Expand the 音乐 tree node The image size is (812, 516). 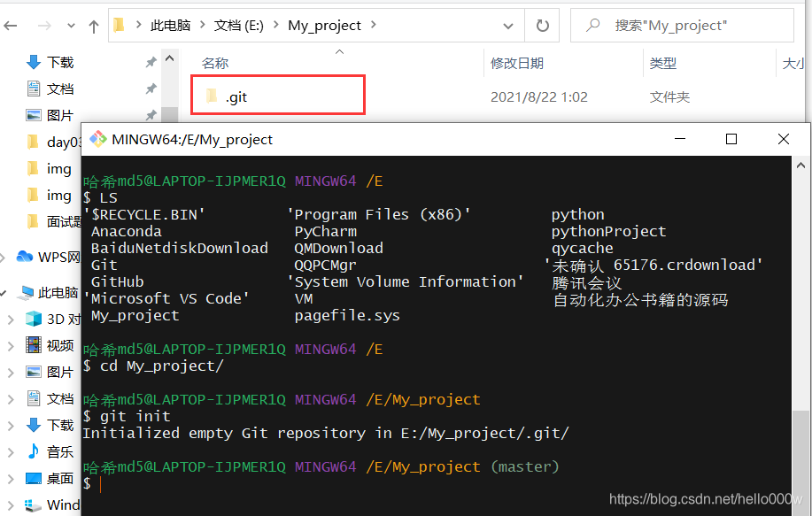(11, 452)
